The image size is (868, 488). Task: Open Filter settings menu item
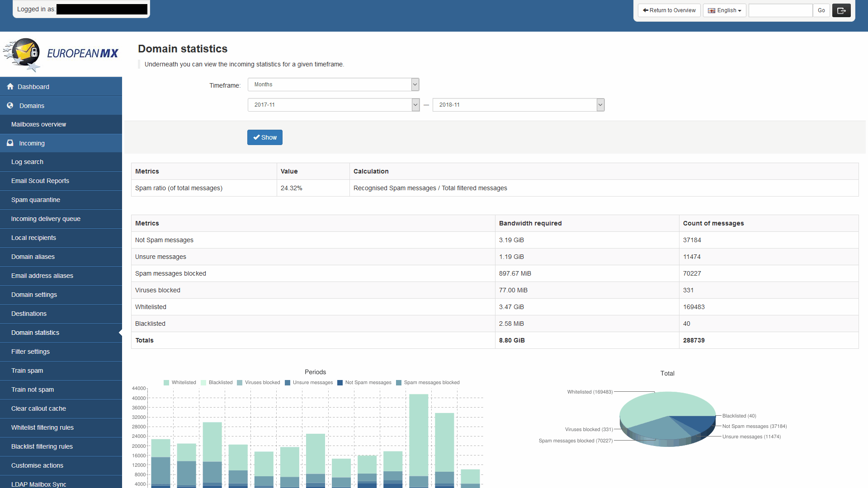[x=30, y=352]
